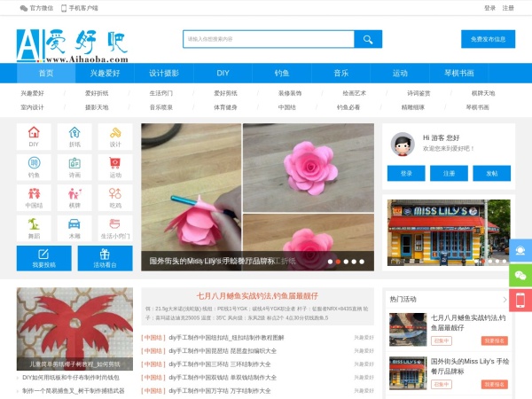Select the 钓鱼 navigation tab
This screenshot has width=532, height=399.
pos(282,73)
